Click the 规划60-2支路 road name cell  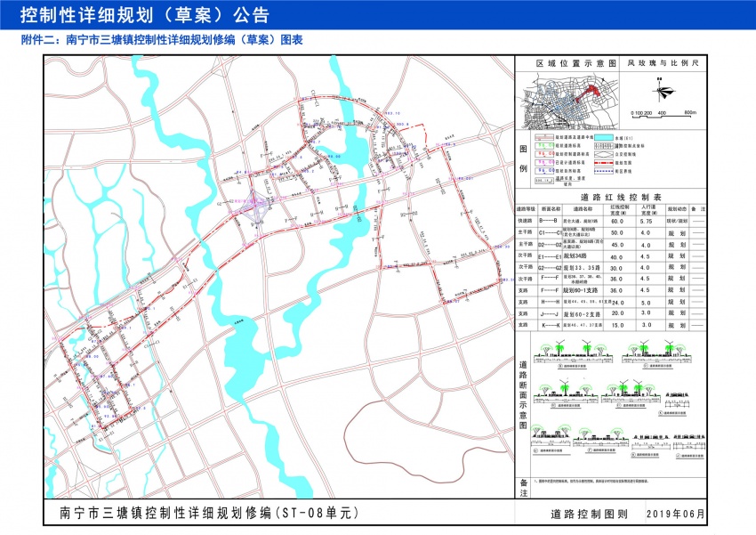point(582,314)
